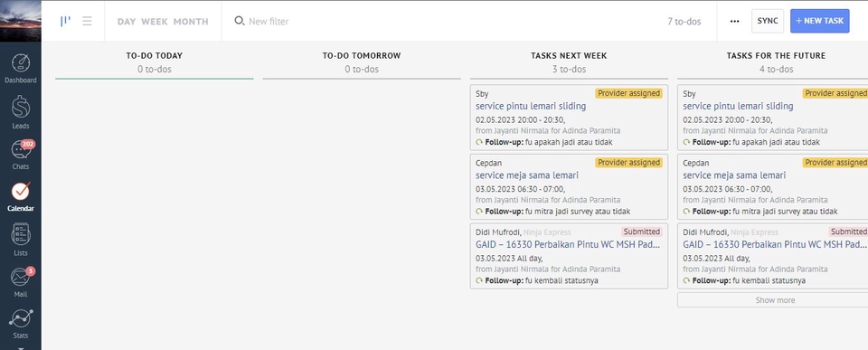Click follow-up icon 'fu kembali statusnya', Future column

[686, 280]
